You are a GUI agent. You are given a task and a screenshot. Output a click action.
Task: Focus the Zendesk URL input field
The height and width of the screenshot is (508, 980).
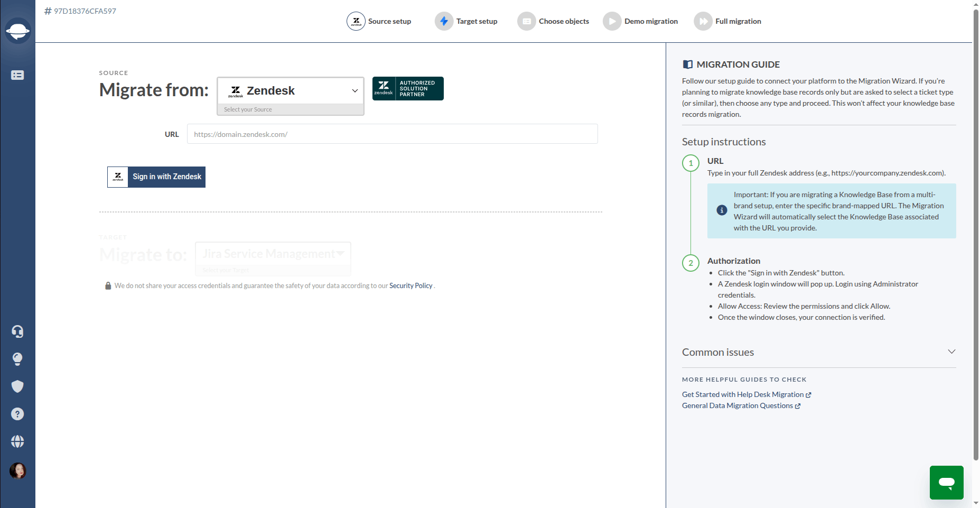pyautogui.click(x=393, y=134)
